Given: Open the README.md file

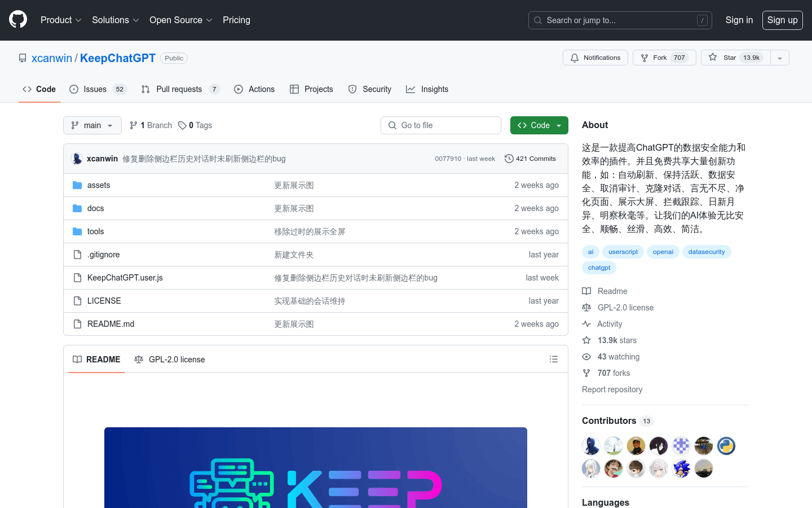Looking at the screenshot, I should coord(111,324).
